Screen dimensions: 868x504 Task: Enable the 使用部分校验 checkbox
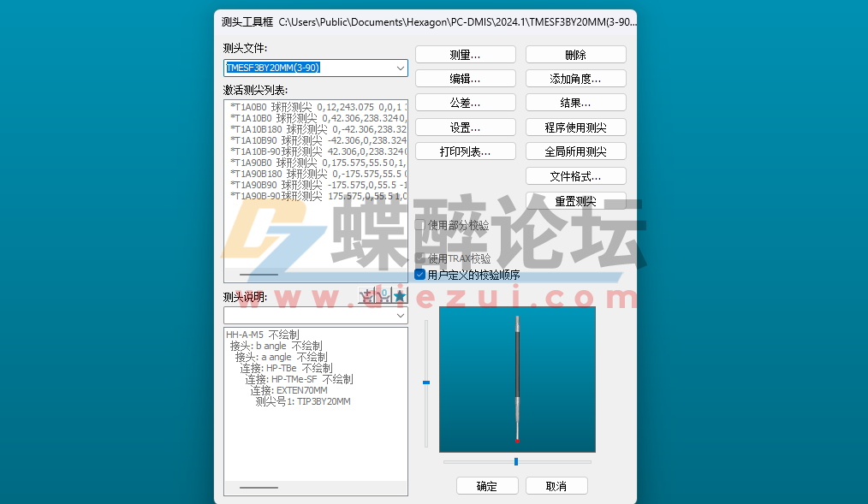point(419,225)
